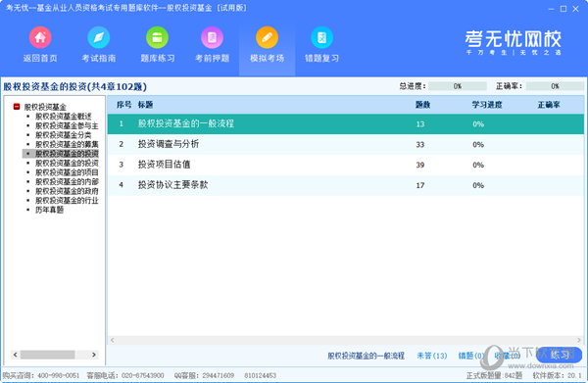Click the tree panel horizontal scrollbar thumb
This screenshot has height=383, width=588.
coord(48,355)
